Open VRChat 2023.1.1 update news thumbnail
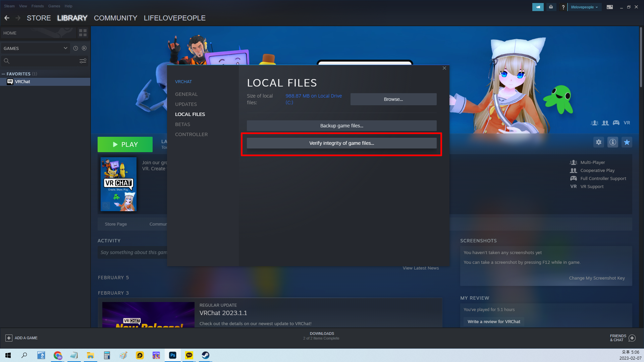Viewport: 644px width, 362px height. (x=148, y=314)
